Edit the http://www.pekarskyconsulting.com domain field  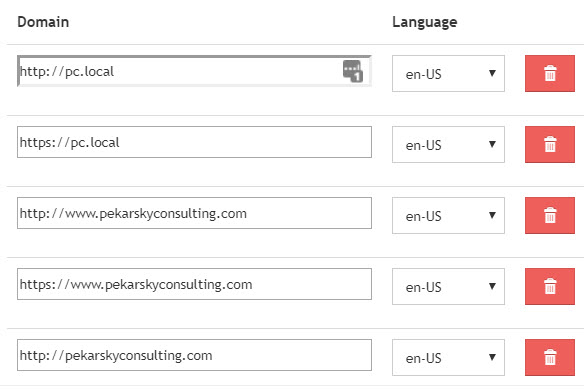pyautogui.click(x=194, y=213)
